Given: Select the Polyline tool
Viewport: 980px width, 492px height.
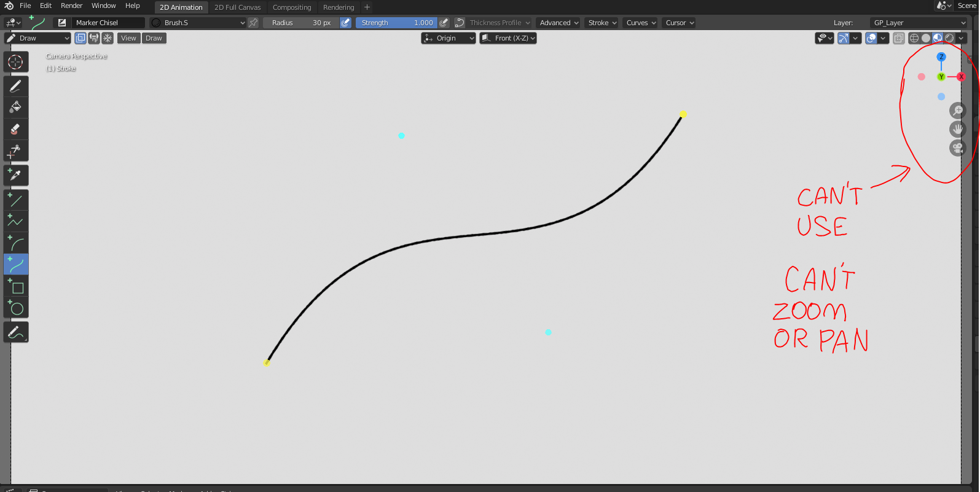Looking at the screenshot, I should click(x=16, y=222).
